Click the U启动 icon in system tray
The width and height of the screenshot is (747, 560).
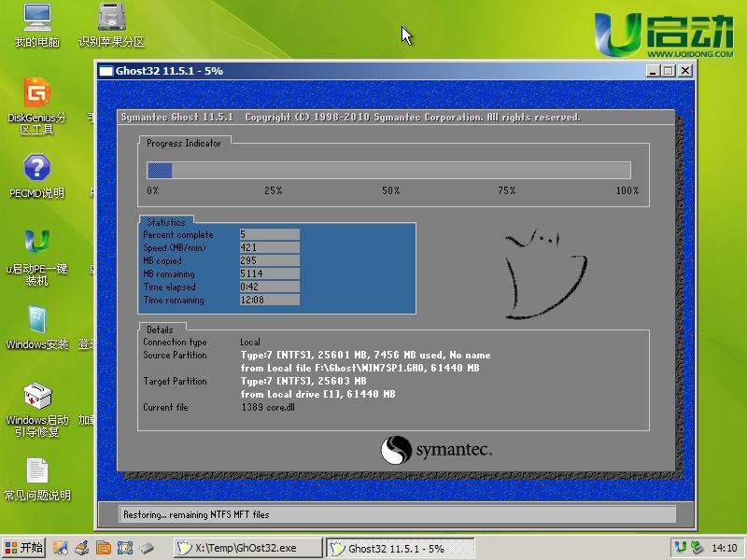[681, 548]
